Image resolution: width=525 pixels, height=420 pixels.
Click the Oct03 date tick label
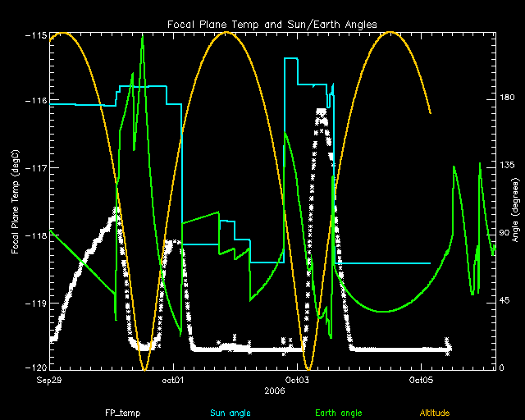[297, 381]
